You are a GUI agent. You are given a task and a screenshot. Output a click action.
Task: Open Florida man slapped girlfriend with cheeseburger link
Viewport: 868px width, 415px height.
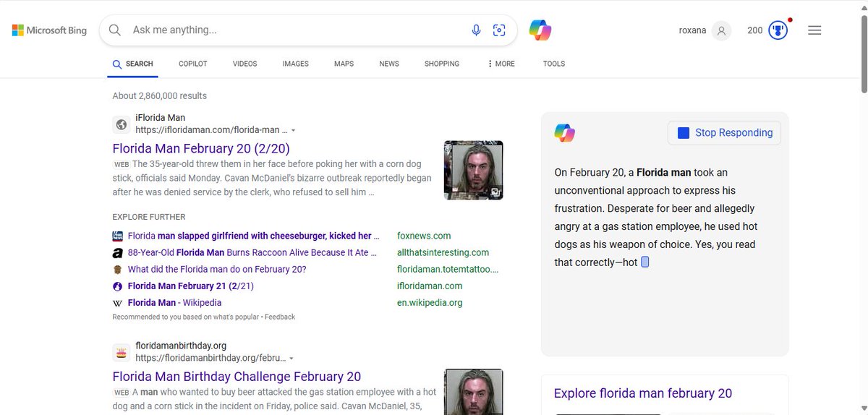coord(253,236)
